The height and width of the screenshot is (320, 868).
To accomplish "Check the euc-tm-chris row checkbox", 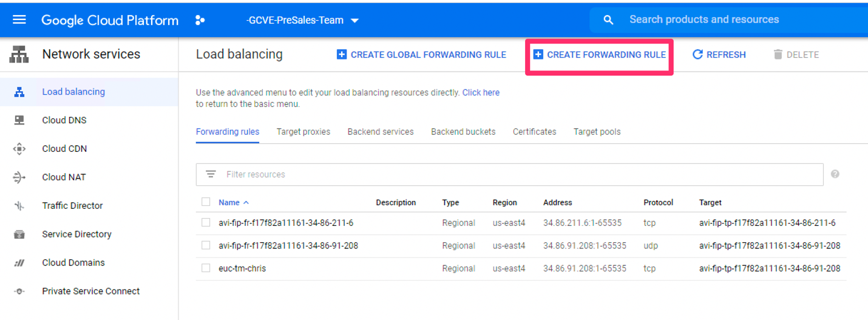I will pos(206,268).
